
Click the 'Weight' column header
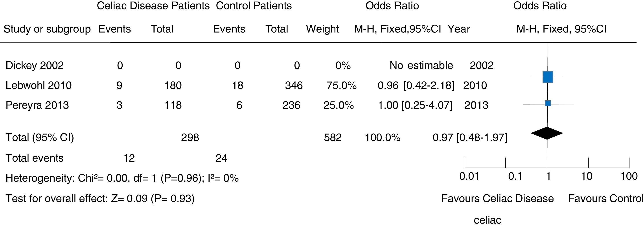(322, 29)
